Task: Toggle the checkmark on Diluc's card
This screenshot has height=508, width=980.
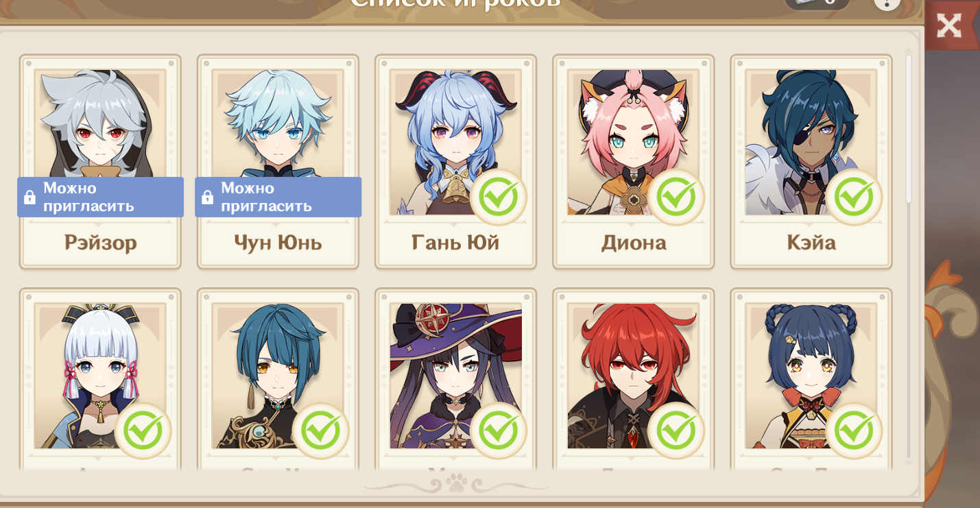Action: [676, 431]
